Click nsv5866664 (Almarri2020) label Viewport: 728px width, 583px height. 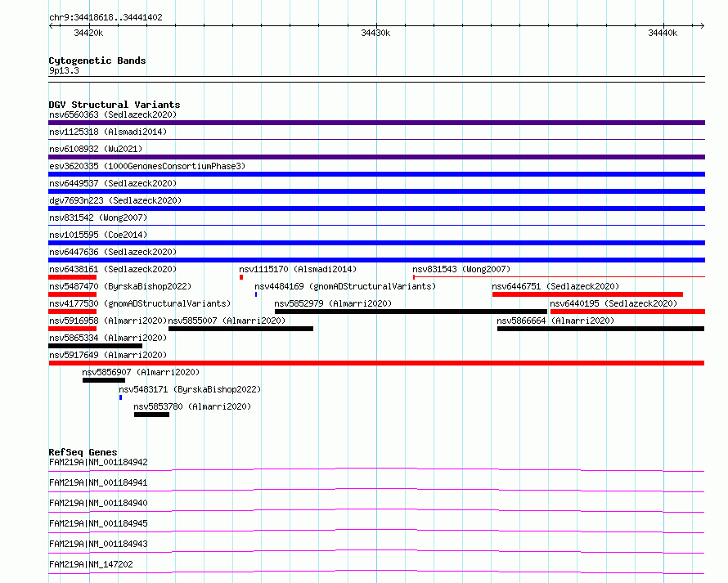555,321
